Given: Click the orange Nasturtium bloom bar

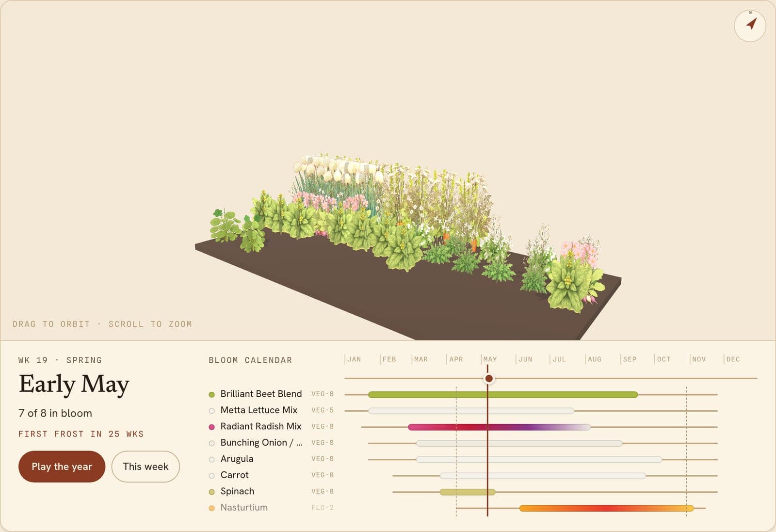Looking at the screenshot, I should (x=607, y=508).
